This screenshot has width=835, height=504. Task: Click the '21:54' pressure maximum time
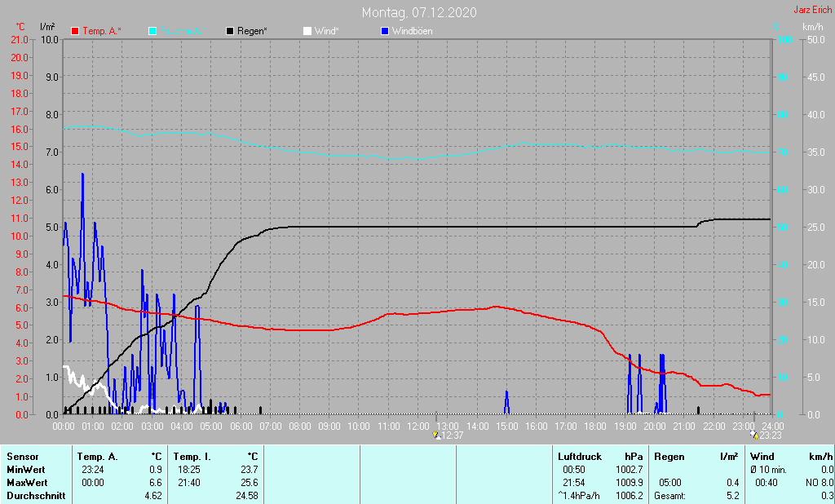(574, 483)
